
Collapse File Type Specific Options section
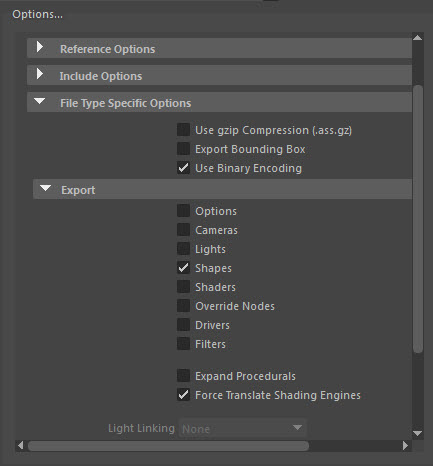point(219,103)
